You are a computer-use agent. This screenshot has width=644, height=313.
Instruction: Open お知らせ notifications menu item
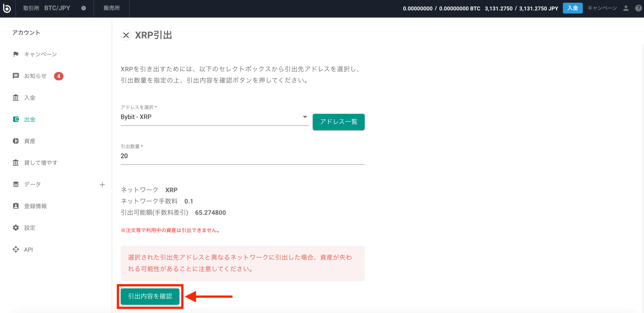[x=35, y=76]
